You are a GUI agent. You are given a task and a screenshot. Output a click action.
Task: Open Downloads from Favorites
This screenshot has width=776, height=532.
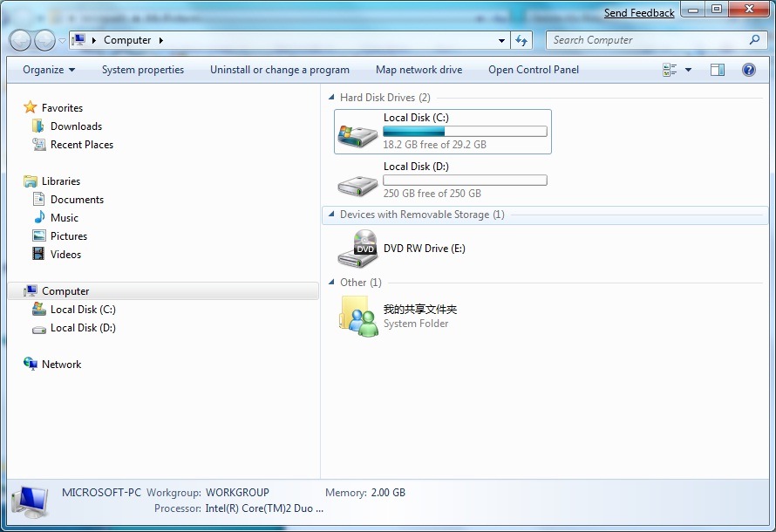(x=78, y=126)
